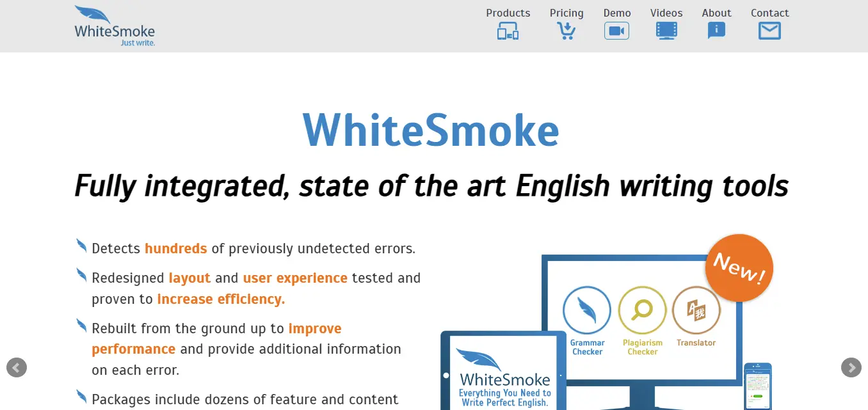Open the Demo menu label
Image resolution: width=868 pixels, height=410 pixels.
click(x=617, y=13)
